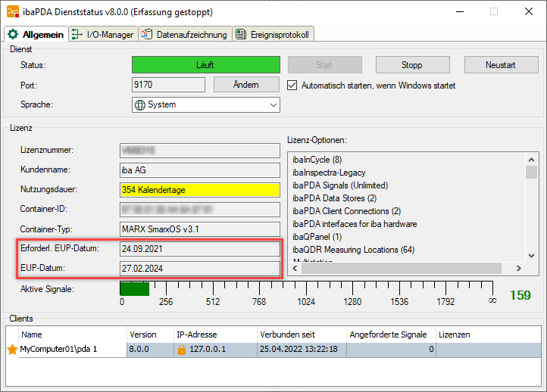Click the Neustart button
Image resolution: width=547 pixels, height=392 pixels.
(x=500, y=65)
